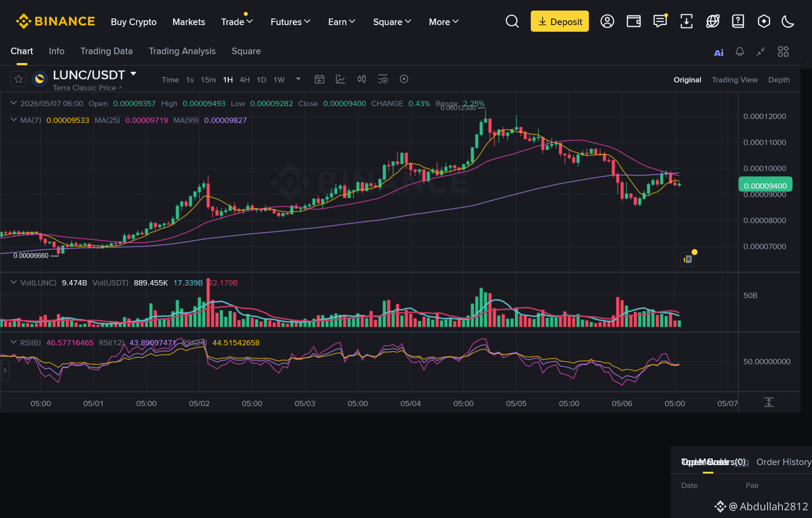Open the Futures menu

(290, 22)
